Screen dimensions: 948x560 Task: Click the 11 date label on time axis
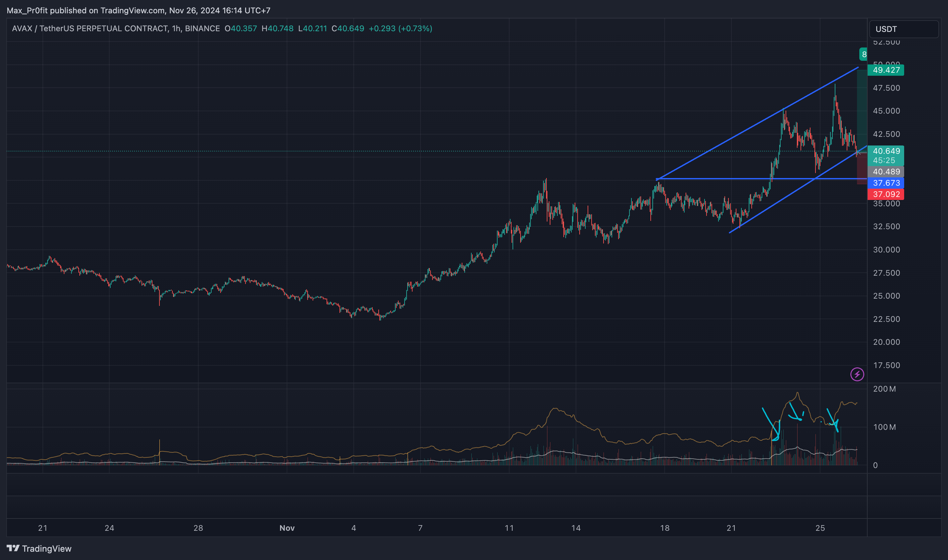[x=509, y=528]
